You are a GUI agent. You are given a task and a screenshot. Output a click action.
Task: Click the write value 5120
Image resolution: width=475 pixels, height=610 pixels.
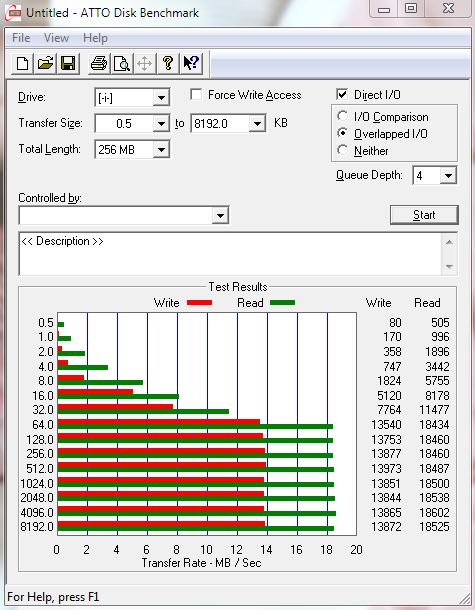click(x=389, y=396)
